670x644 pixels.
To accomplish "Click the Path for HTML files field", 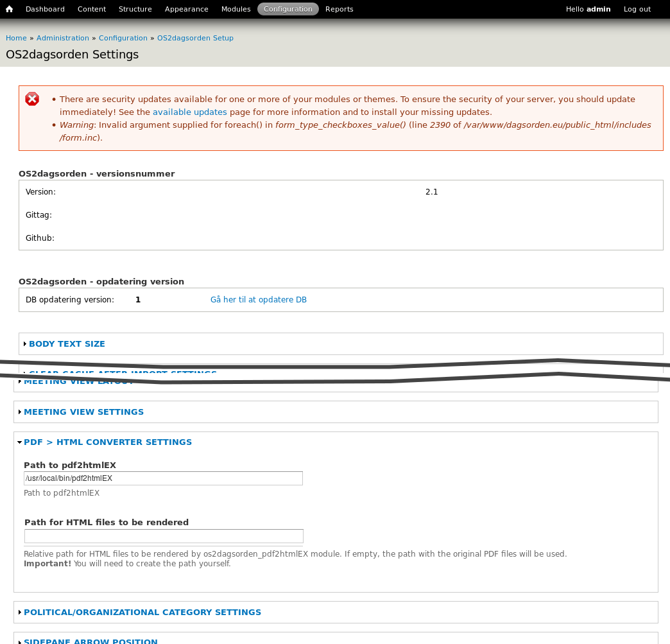I will [x=164, y=536].
